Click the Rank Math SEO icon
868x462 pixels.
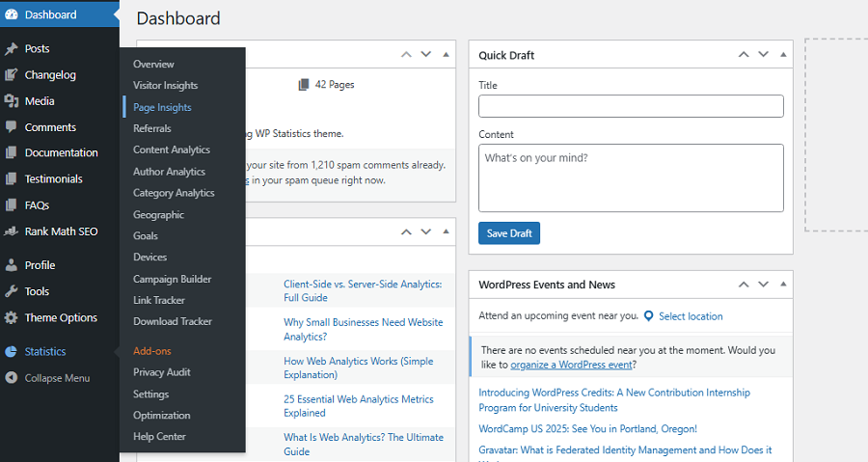[12, 231]
